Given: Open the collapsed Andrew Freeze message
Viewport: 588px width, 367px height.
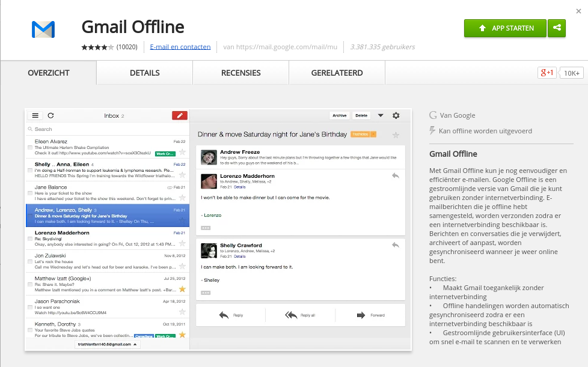Looking at the screenshot, I should pyautogui.click(x=301, y=157).
